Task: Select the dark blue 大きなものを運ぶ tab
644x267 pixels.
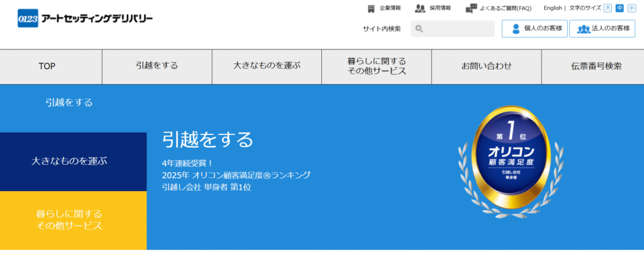Action: 73,161
